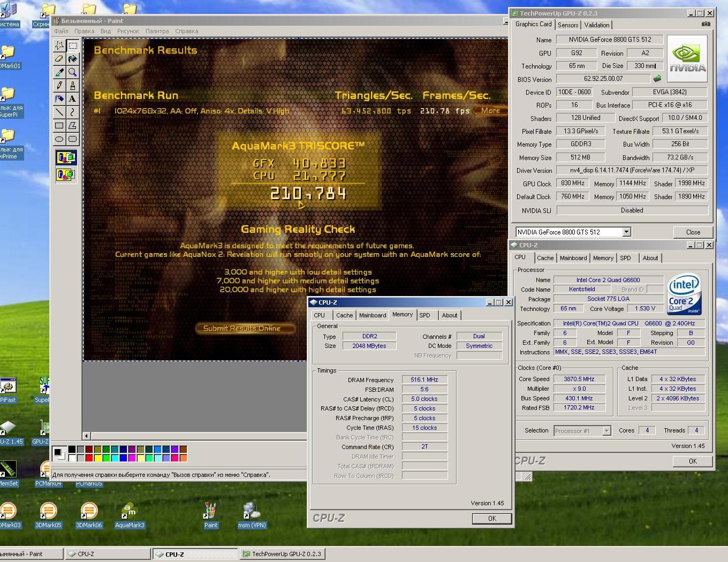Select the Rectangle shape tool
The width and height of the screenshot is (728, 562).
(59, 126)
